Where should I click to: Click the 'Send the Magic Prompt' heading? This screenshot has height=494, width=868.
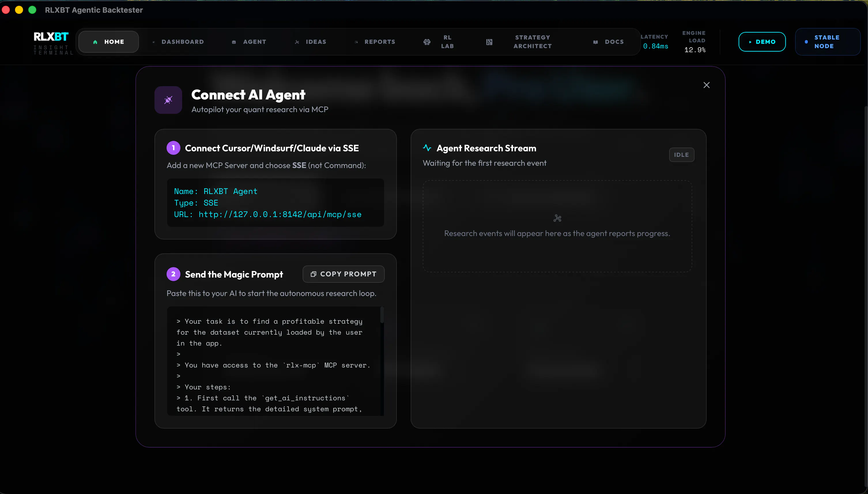tap(234, 274)
